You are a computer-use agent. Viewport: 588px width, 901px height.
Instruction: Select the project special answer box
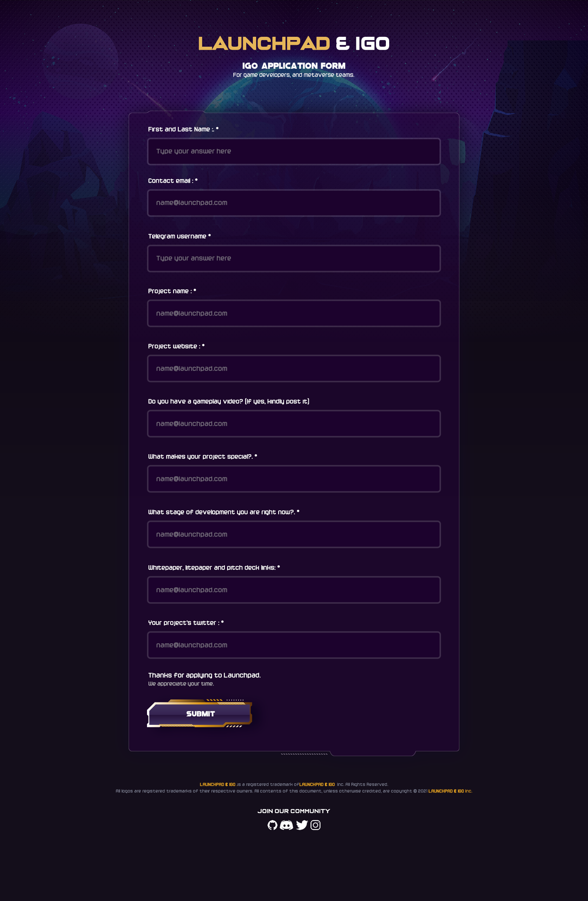294,479
